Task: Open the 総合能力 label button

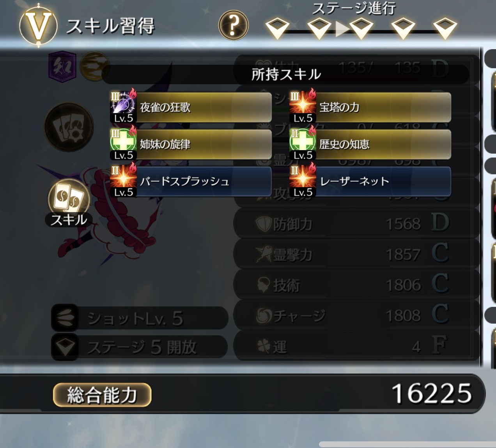Action: [x=102, y=395]
